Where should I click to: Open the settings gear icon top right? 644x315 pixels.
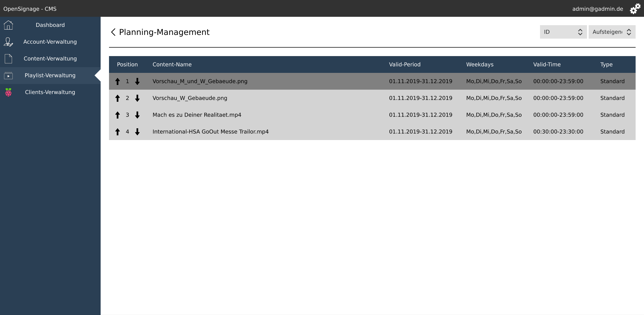[x=635, y=9]
